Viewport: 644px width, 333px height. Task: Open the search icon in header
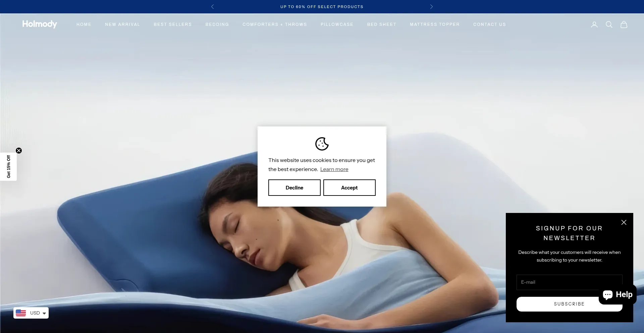[x=609, y=24]
